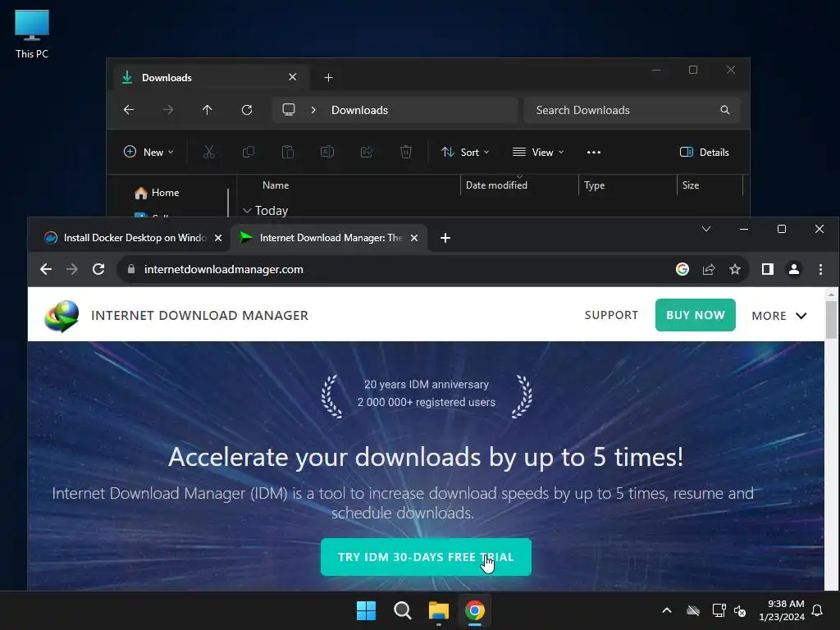Click the search magnifier in Search Downloads box

[725, 110]
